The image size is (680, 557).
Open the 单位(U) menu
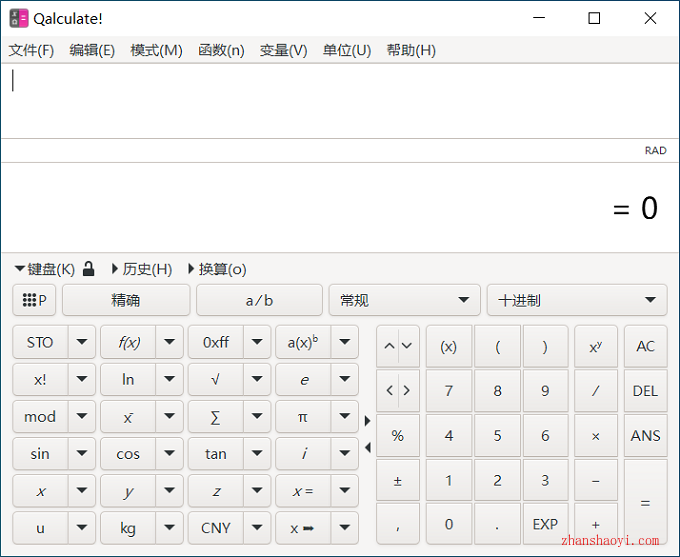click(x=347, y=50)
